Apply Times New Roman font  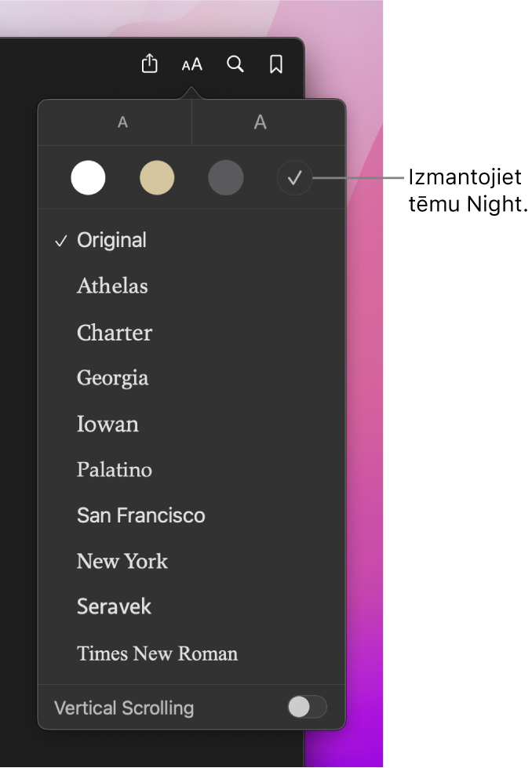tap(157, 653)
